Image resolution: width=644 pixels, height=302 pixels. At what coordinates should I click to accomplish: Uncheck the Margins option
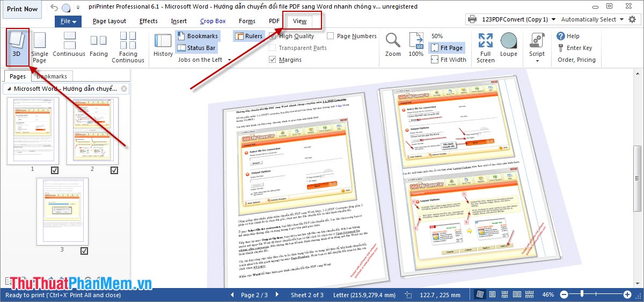(x=273, y=60)
